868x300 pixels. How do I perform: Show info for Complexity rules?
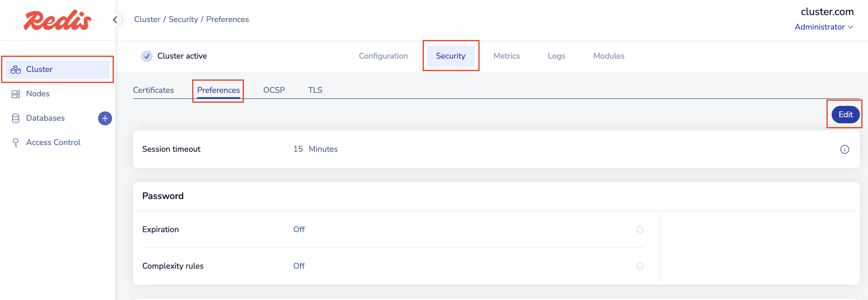(x=640, y=266)
